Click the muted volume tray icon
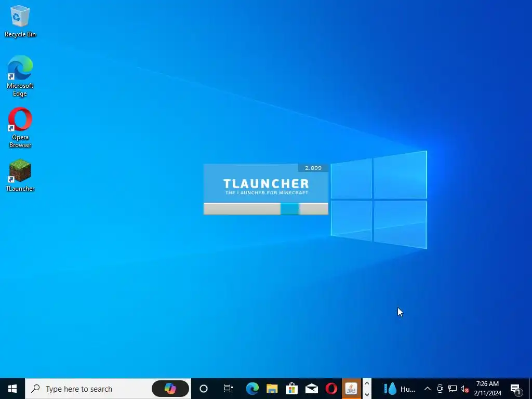The height and width of the screenshot is (399, 532). pyautogui.click(x=464, y=389)
